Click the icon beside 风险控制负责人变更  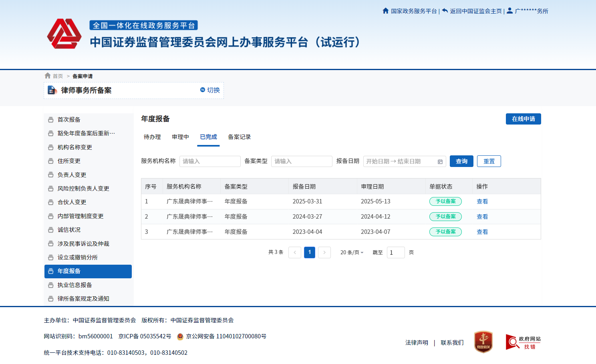click(51, 189)
